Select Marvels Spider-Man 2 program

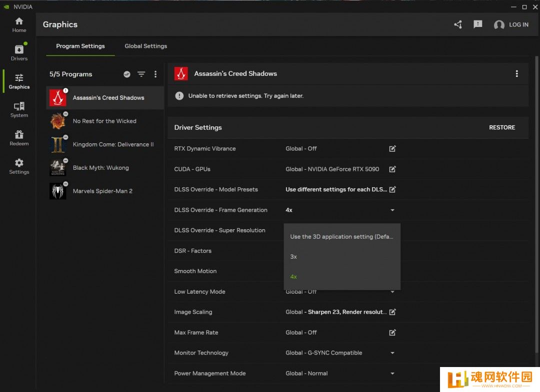(x=105, y=191)
